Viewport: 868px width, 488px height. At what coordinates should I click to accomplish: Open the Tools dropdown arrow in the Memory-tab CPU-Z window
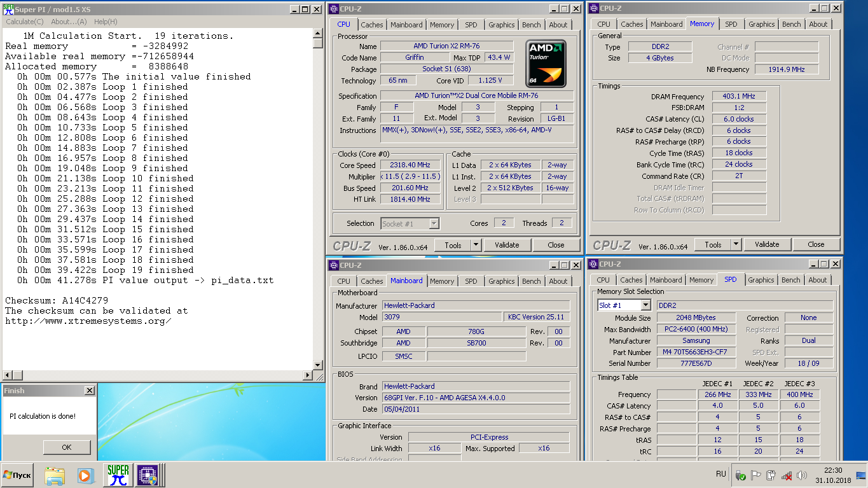(736, 244)
